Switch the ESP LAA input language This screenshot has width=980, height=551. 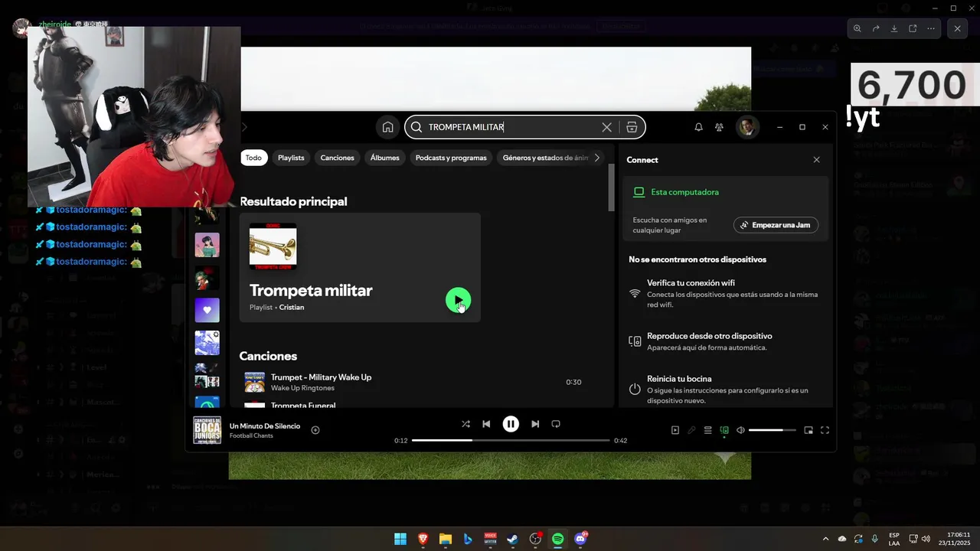click(894, 539)
